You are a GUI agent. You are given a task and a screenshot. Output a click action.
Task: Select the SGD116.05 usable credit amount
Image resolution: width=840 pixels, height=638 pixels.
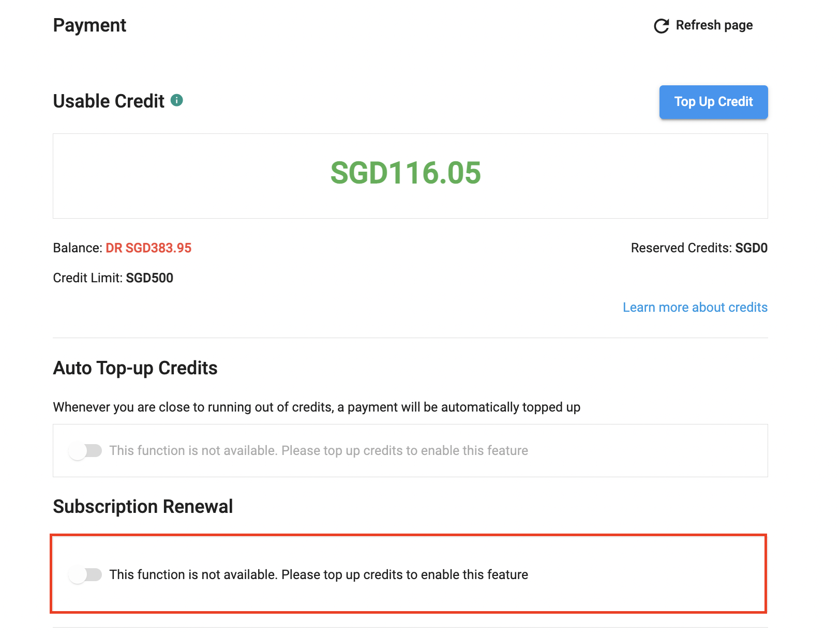[x=406, y=173]
